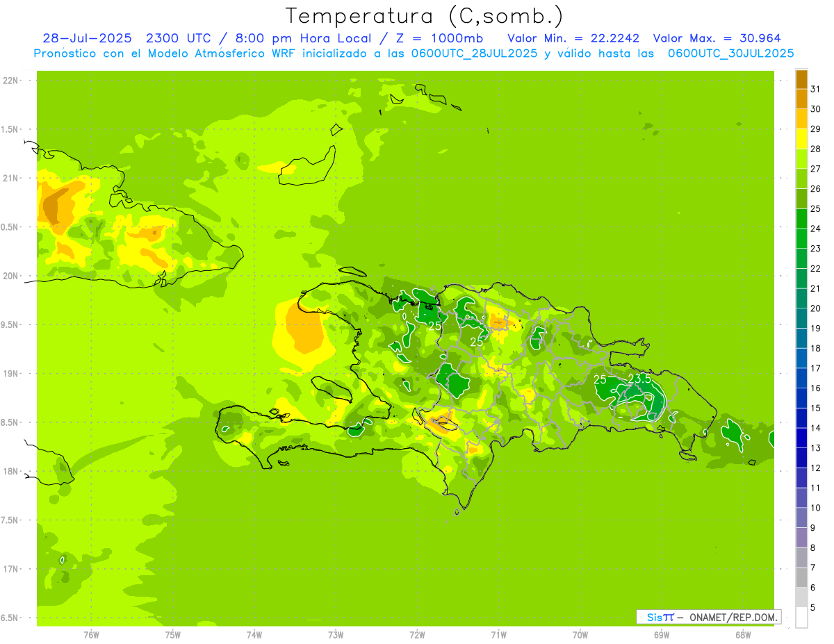Click the '0600UTC_30JUL2025' valid-until timestamp
This screenshot has height=644, width=834.
coord(731,53)
